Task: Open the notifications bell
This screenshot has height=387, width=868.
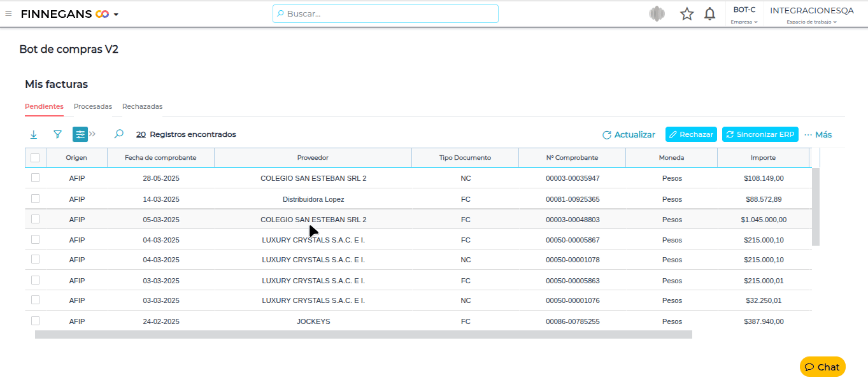Action: [709, 14]
